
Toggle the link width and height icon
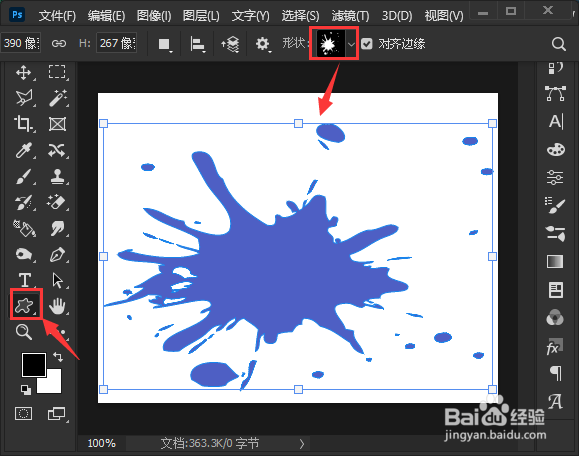tap(59, 44)
